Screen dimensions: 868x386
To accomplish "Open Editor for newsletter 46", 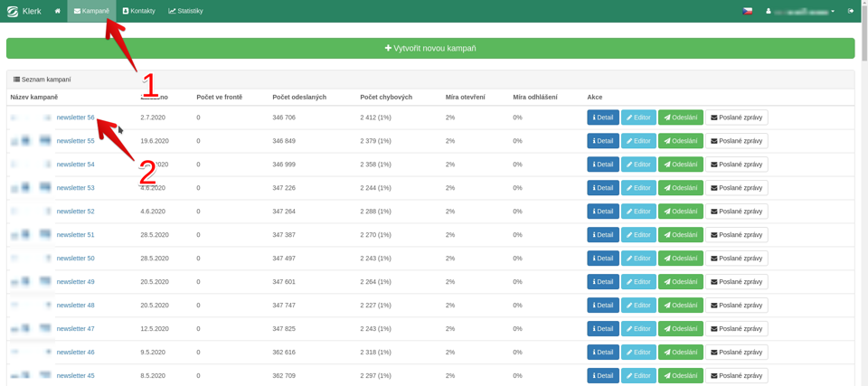I will [638, 353].
